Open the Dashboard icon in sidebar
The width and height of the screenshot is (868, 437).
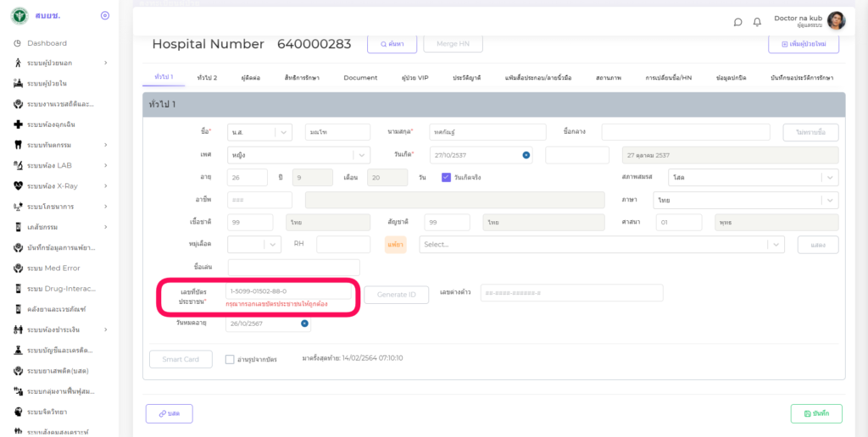[18, 43]
